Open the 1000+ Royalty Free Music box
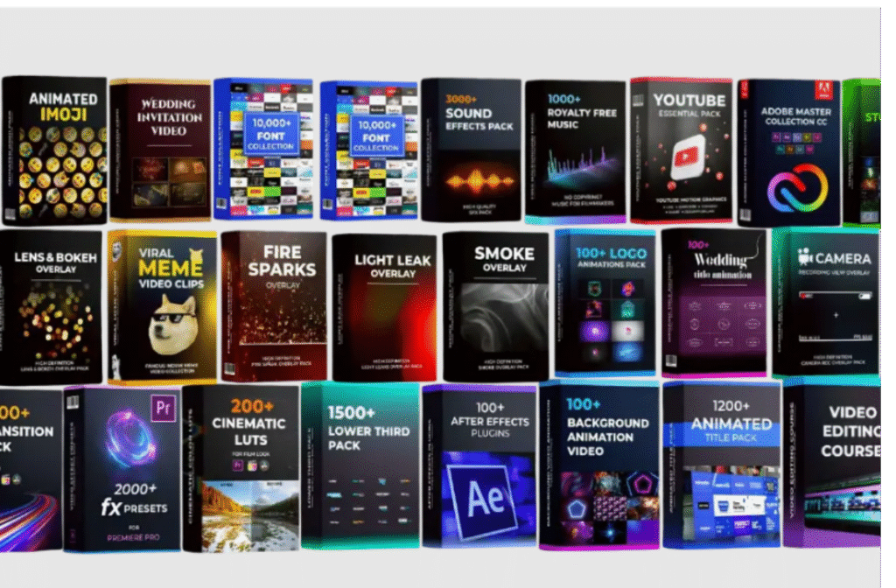This screenshot has height=588, width=896. pos(576,151)
